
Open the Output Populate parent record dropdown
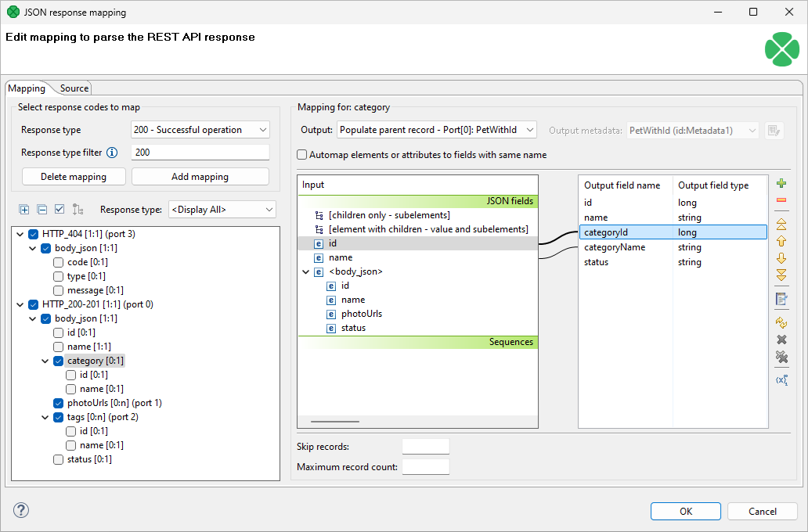(x=437, y=130)
